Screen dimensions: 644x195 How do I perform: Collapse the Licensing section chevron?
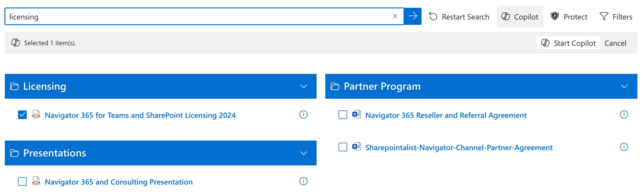(304, 86)
